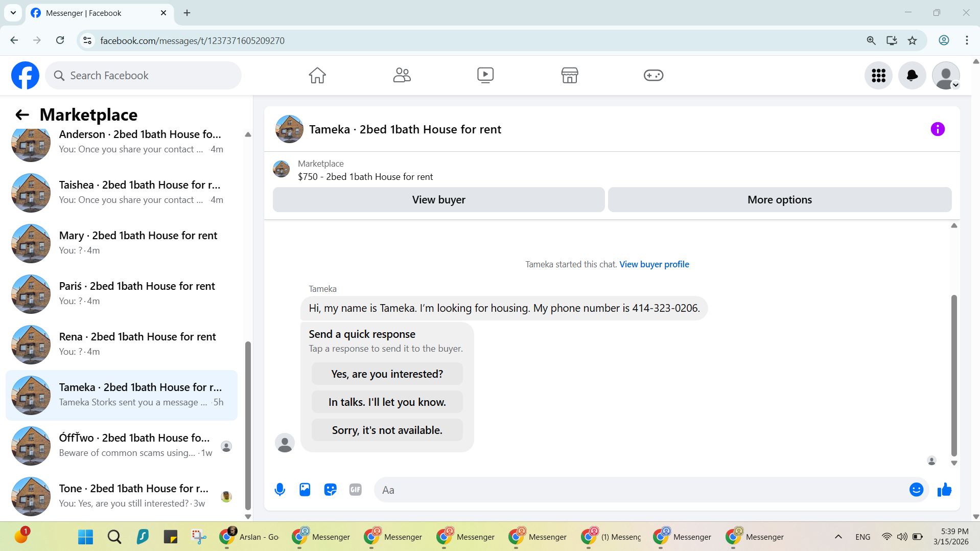Record a voice clip with the microphone
The width and height of the screenshot is (980, 551).
pos(280,490)
